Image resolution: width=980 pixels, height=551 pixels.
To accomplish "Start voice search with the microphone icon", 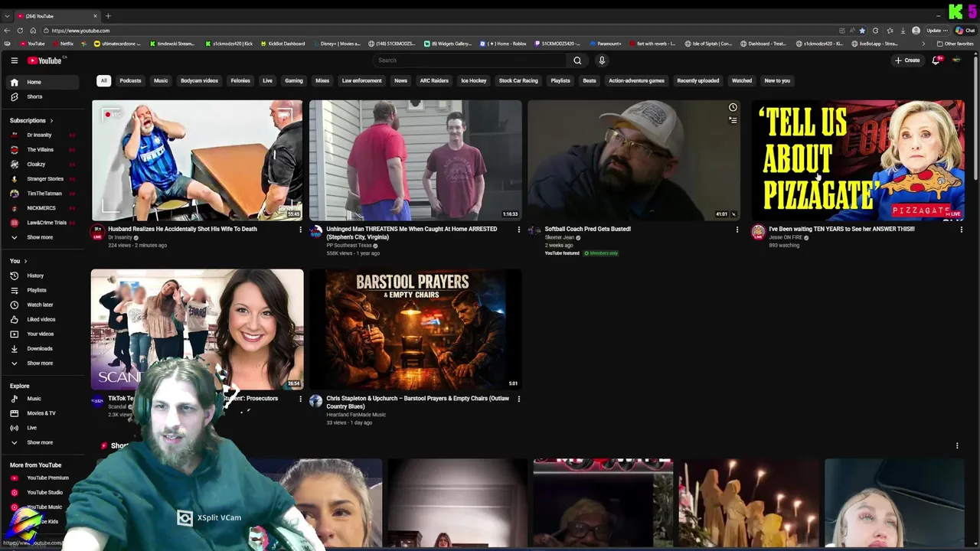I will [x=602, y=60].
